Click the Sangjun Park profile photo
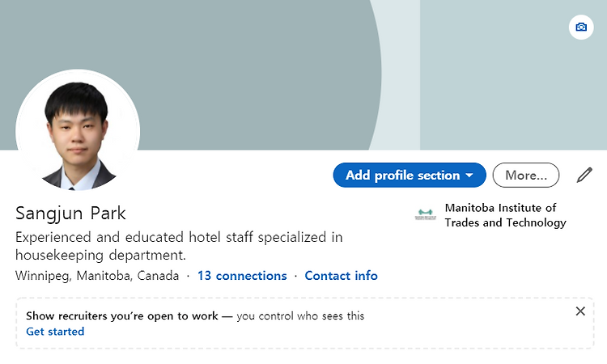The height and width of the screenshot is (364, 607). (x=78, y=130)
